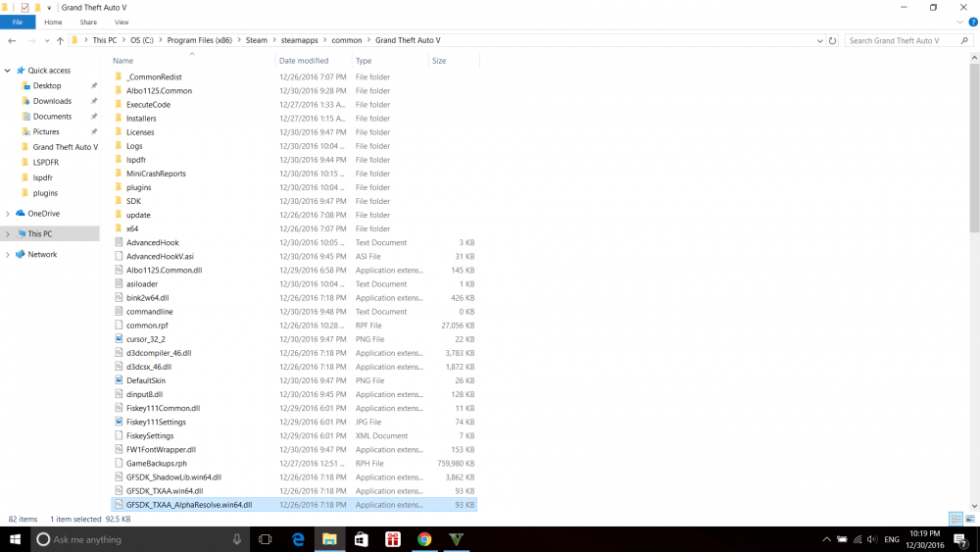
Task: Select the common.rpf file icon
Action: point(119,326)
